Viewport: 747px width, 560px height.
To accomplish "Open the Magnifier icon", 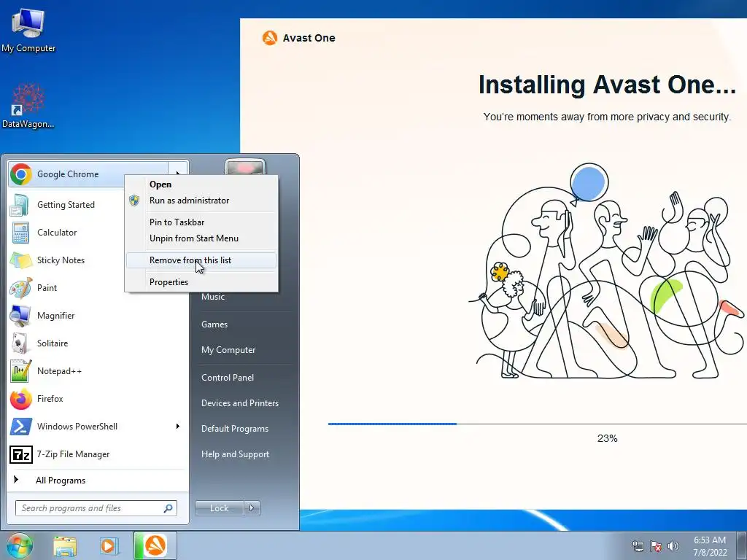I will click(20, 315).
